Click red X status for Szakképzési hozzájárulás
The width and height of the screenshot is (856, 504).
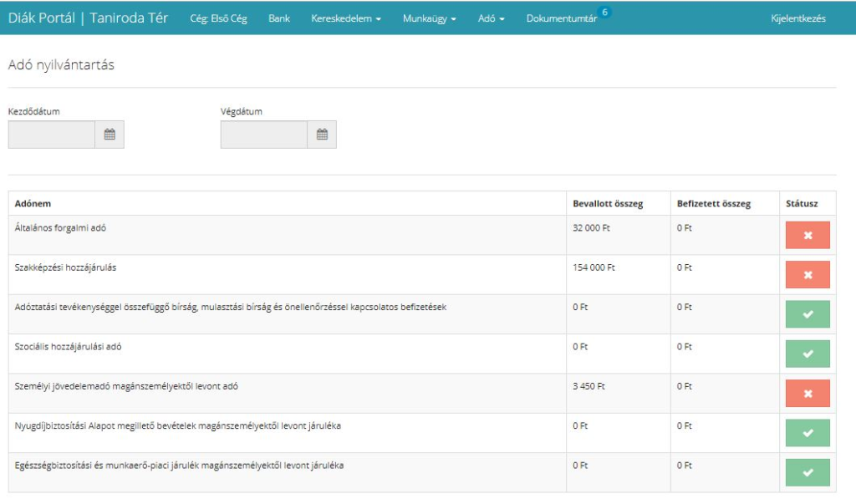click(x=808, y=274)
